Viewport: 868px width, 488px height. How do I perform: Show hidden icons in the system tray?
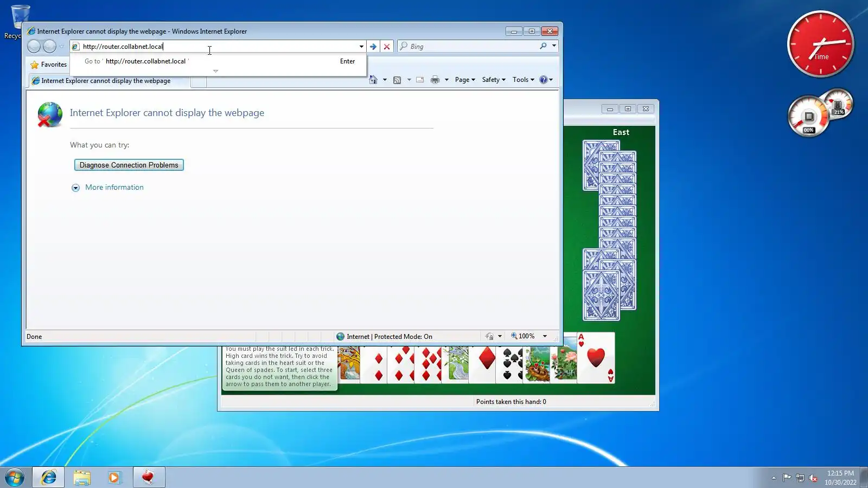pyautogui.click(x=774, y=478)
